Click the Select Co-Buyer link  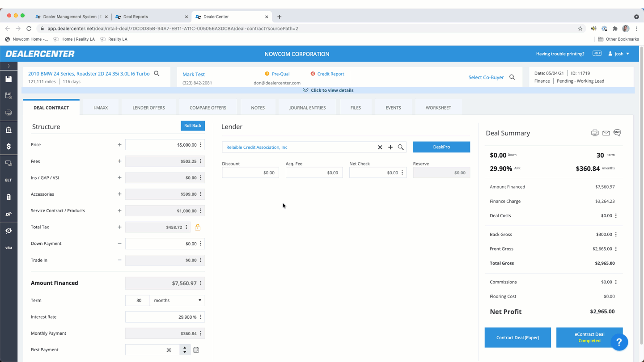[486, 77]
